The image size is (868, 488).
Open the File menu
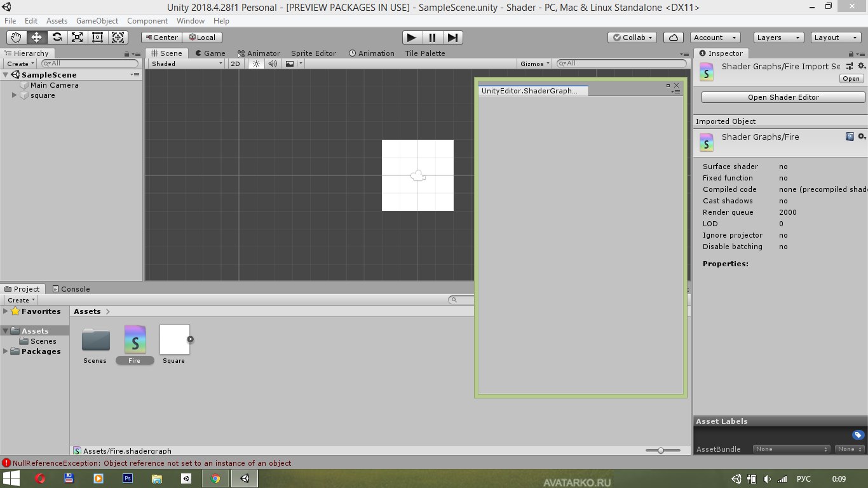click(x=10, y=21)
